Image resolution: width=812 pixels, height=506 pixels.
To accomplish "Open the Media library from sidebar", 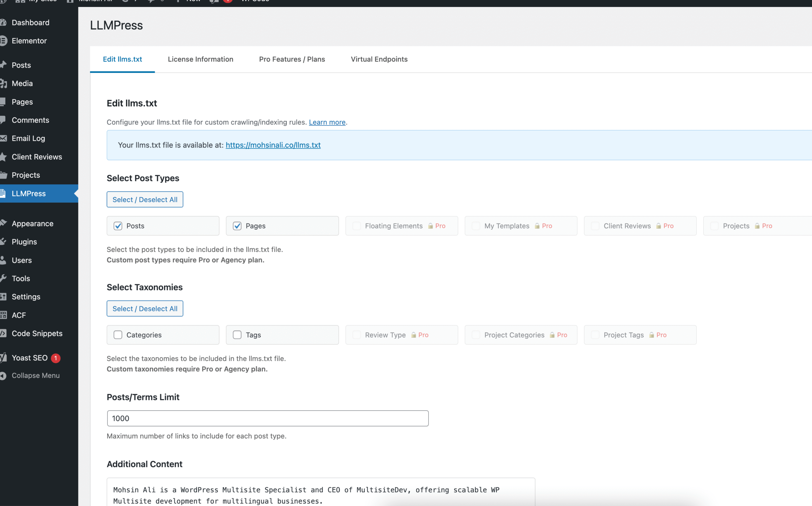I will point(22,83).
